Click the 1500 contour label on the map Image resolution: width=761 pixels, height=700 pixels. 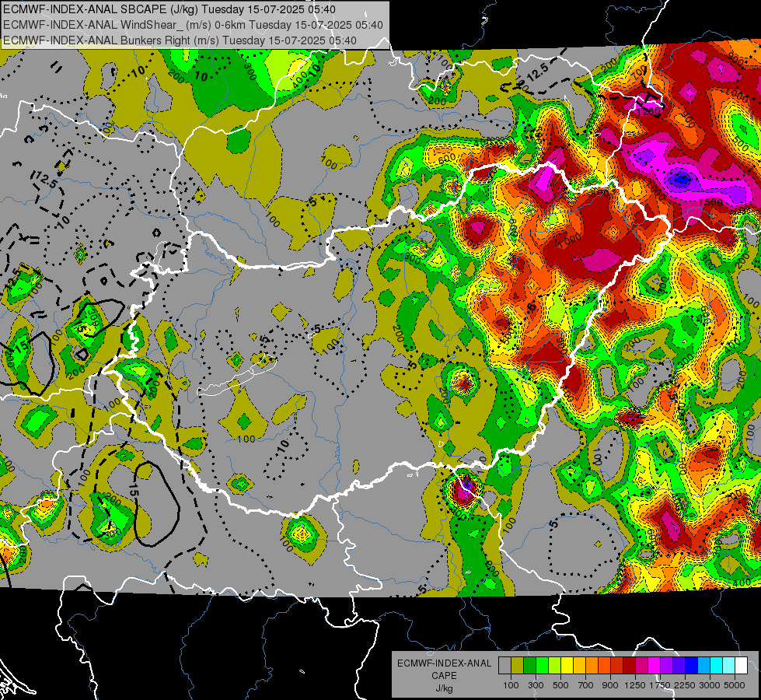point(710,202)
